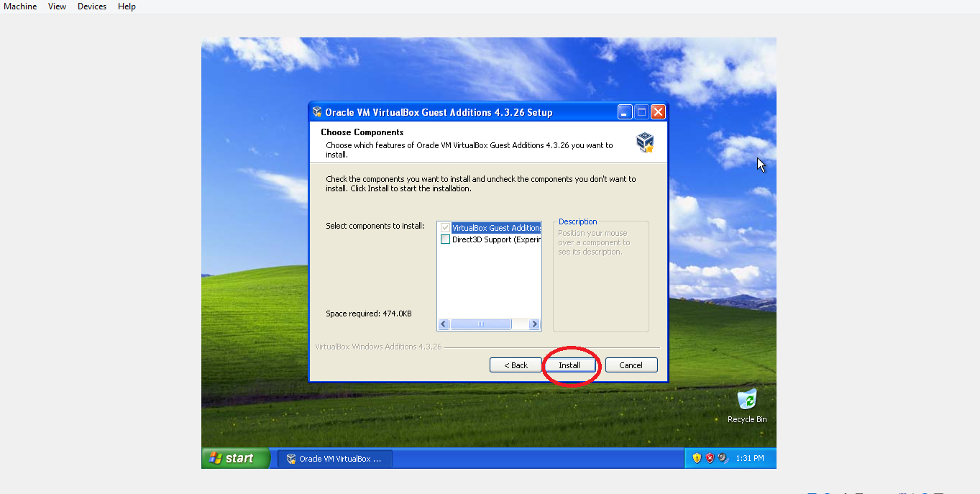Click the VirtualBox cube icon in dialog header

[x=645, y=142]
